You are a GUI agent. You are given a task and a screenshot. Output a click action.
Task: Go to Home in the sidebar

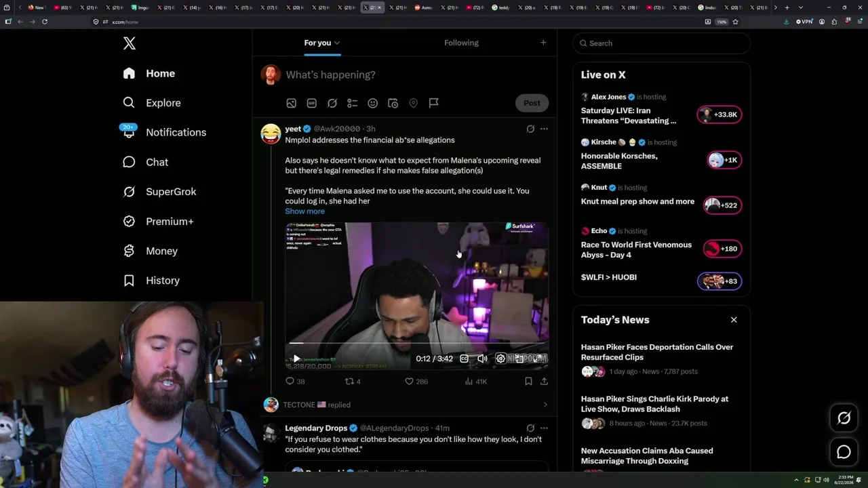149,73
